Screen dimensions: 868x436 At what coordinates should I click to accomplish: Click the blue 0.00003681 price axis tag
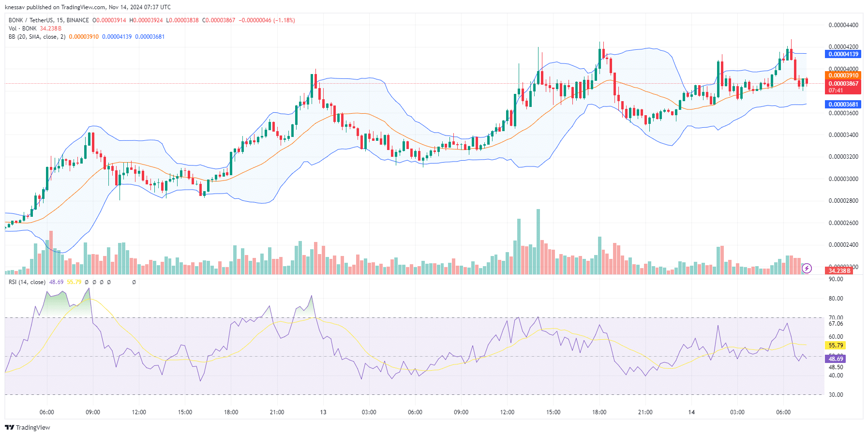pos(843,105)
